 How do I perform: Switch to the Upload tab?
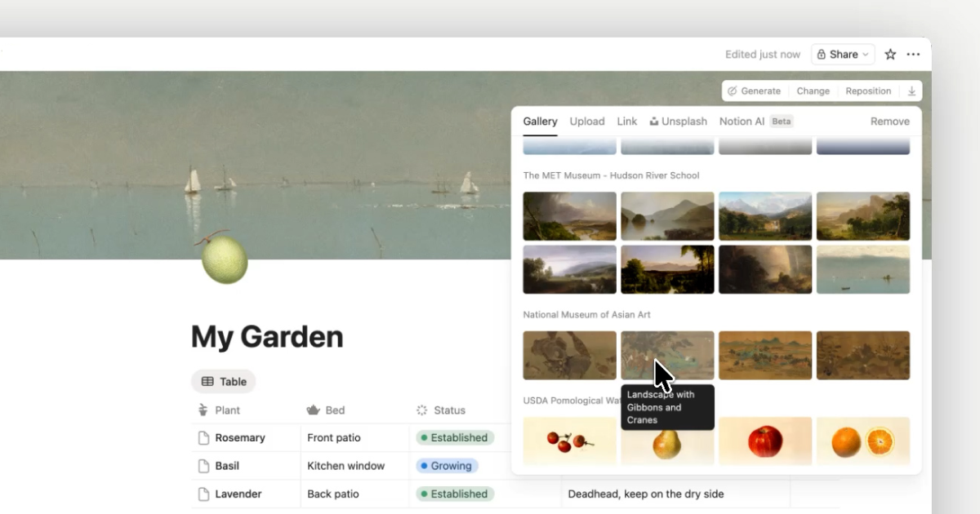587,122
